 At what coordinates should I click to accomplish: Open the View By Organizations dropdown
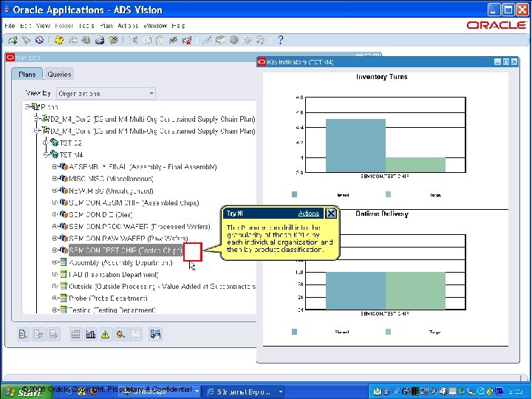pos(106,93)
